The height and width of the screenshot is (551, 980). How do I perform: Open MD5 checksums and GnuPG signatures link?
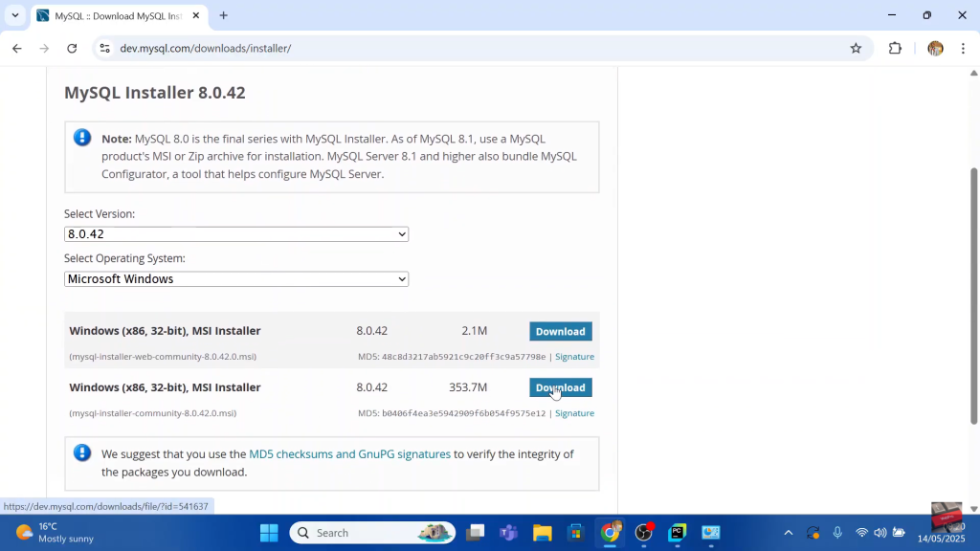point(350,454)
